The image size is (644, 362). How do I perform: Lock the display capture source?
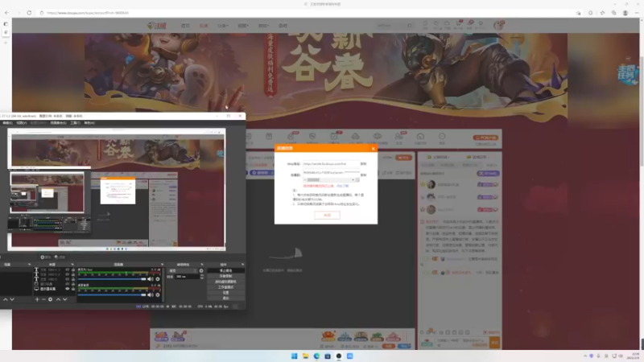[73, 289]
